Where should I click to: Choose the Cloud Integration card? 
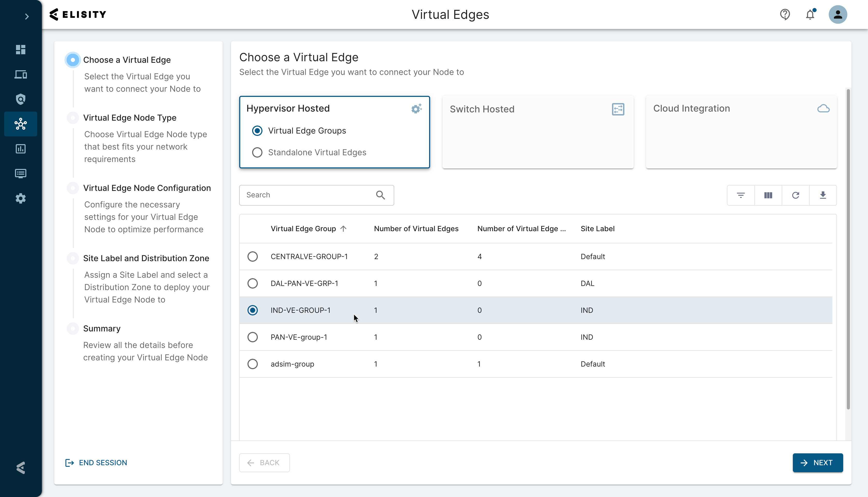(741, 132)
